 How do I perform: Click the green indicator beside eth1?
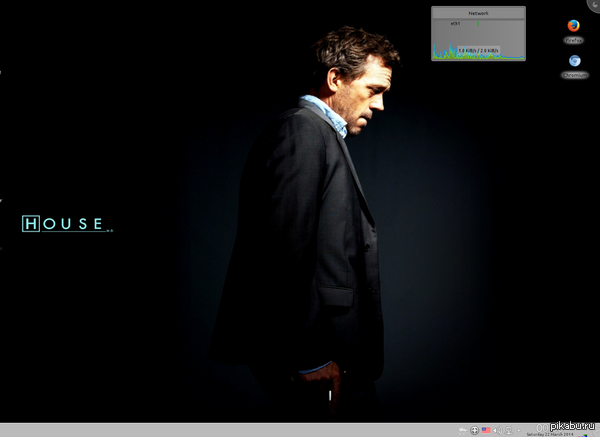click(478, 23)
